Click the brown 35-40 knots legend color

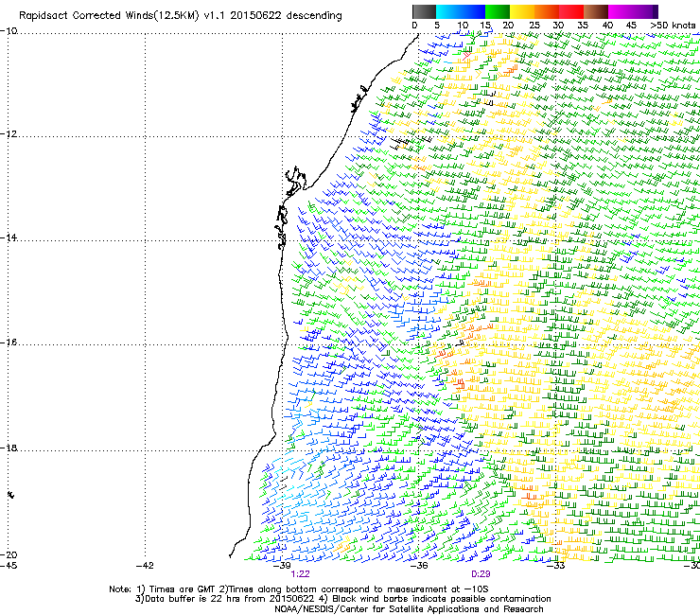[x=596, y=11]
